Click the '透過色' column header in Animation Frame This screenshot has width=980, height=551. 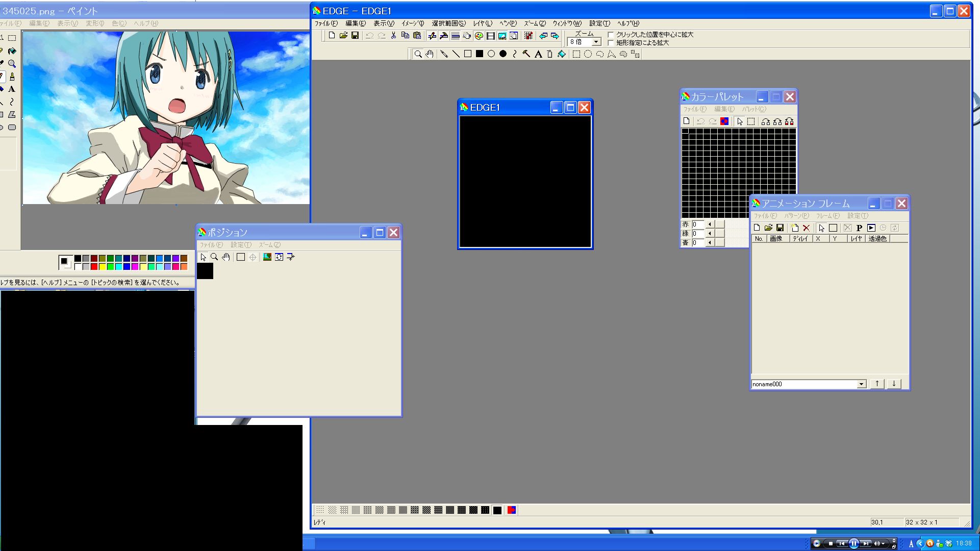tap(877, 239)
